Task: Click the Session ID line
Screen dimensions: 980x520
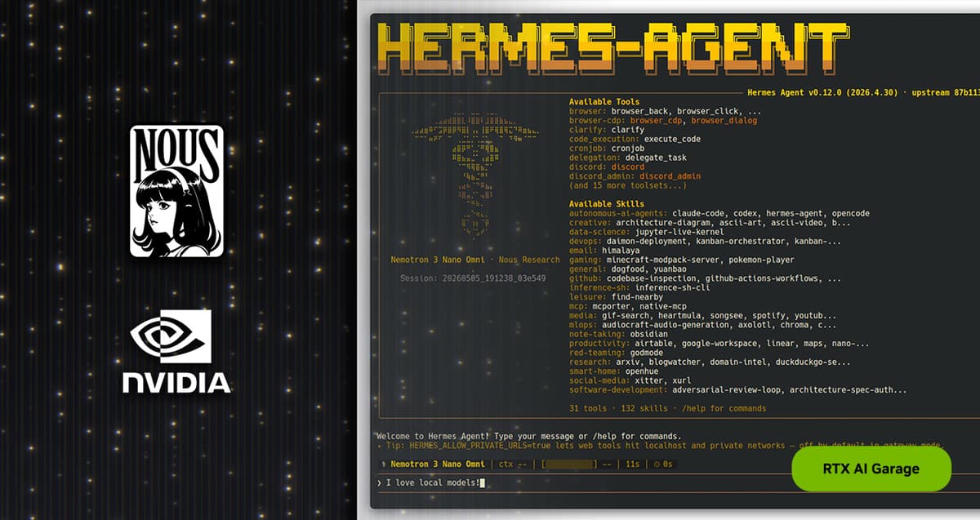Action: (x=473, y=278)
